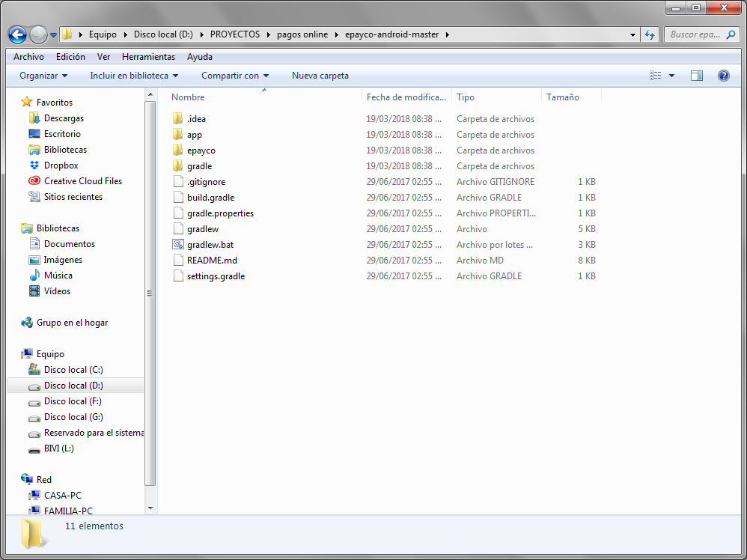Click the sidebar scroll up arrow
The height and width of the screenshot is (560, 747).
point(150,95)
